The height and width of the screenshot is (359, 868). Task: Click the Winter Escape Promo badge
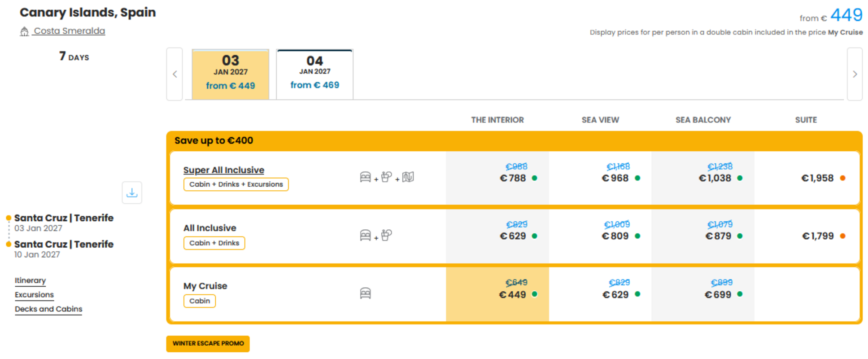(x=208, y=344)
